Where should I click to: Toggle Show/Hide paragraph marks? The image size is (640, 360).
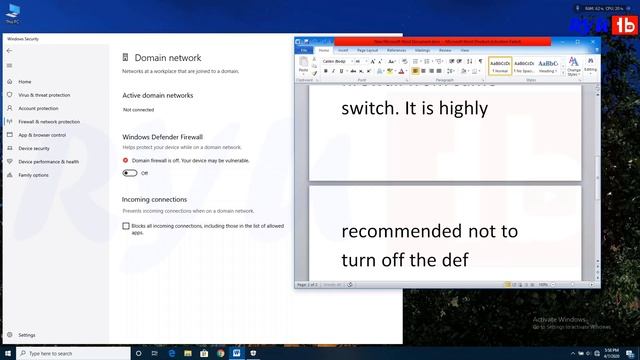coord(480,61)
